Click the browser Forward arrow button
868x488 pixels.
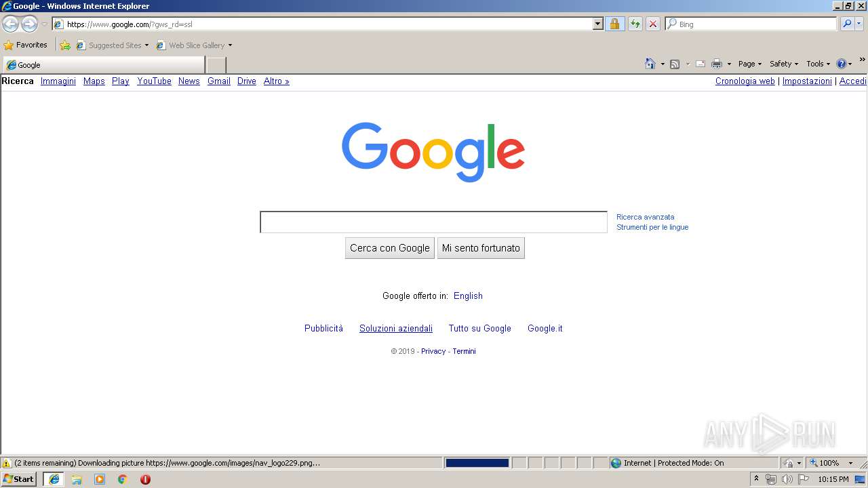point(29,24)
